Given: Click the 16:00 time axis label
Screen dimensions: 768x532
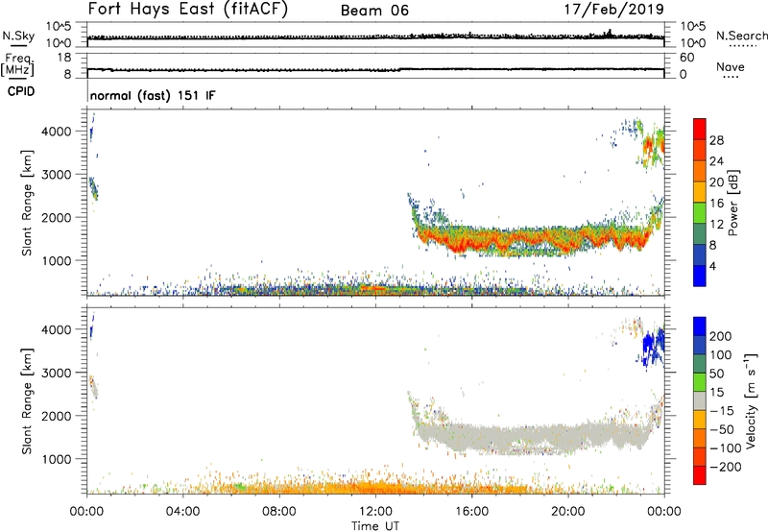Looking at the screenshot, I should pyautogui.click(x=471, y=512).
